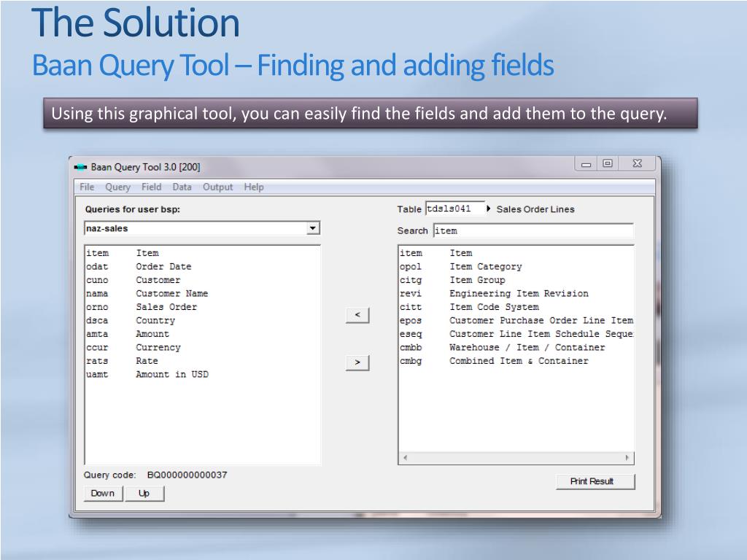Expand the naz-sales query dropdown
This screenshot has width=747, height=560.
pos(312,228)
